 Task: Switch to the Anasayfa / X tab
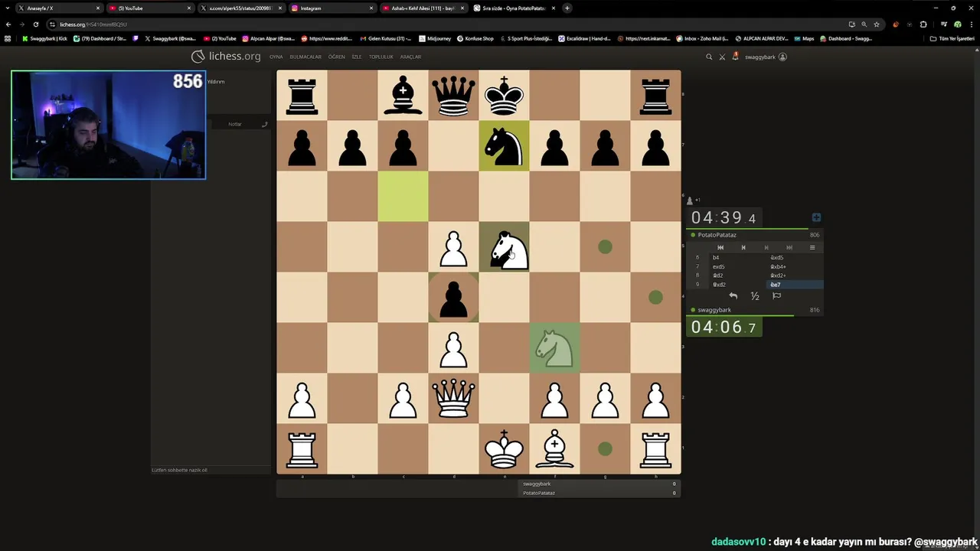(x=58, y=8)
